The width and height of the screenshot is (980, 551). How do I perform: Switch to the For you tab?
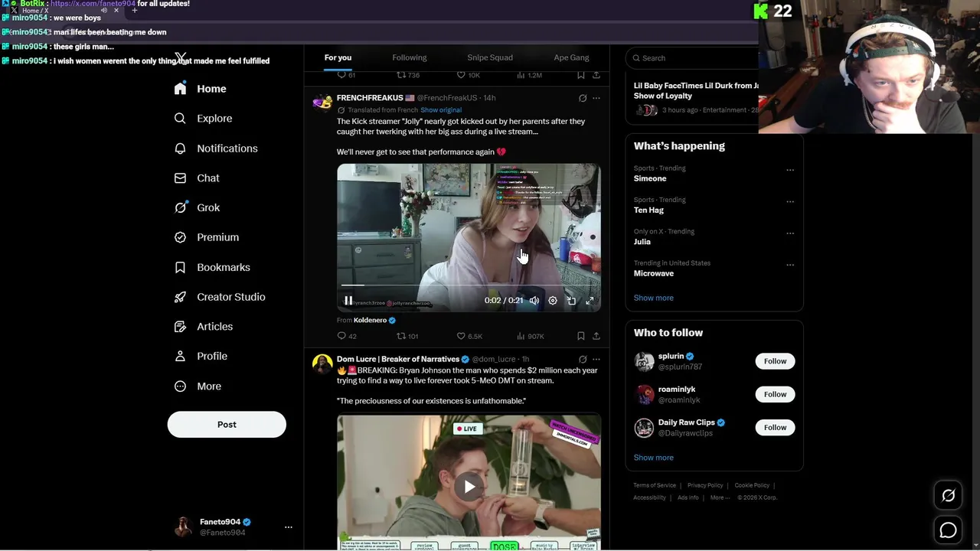click(338, 57)
